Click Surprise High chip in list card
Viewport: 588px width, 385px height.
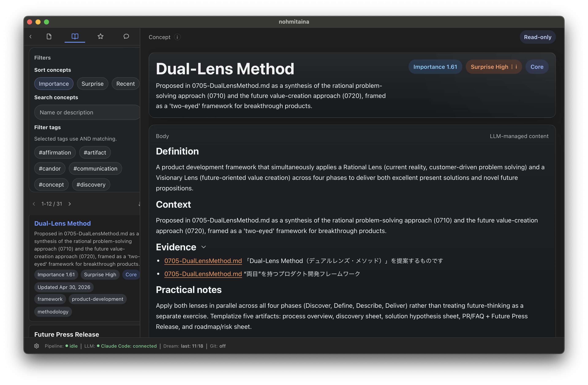pos(100,275)
